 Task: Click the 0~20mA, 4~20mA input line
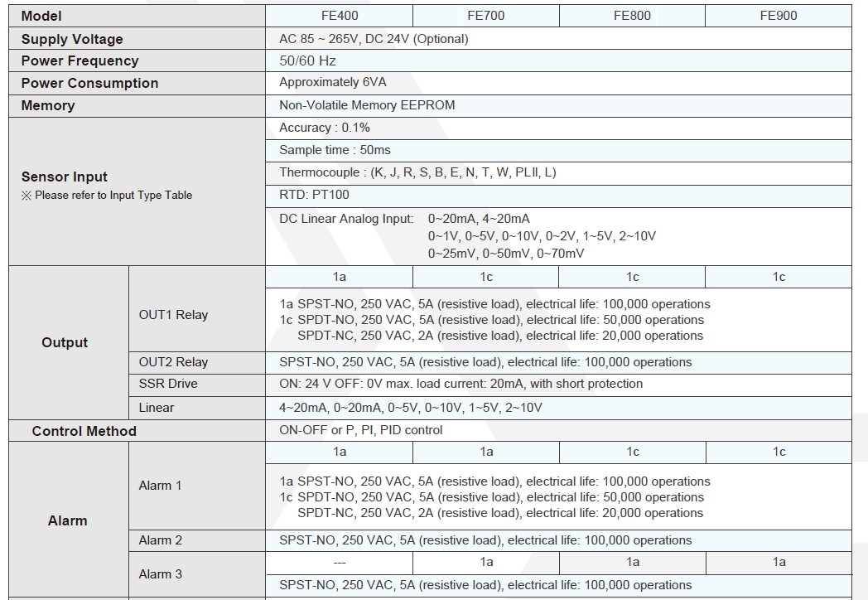click(479, 219)
